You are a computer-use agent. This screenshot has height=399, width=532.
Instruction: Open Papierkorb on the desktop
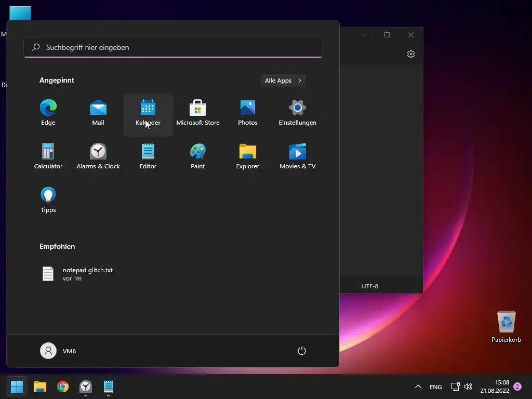coord(506,326)
